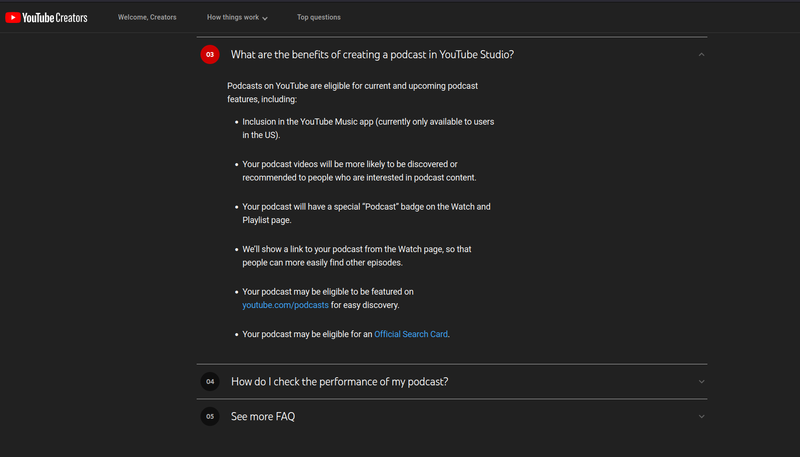Open the How things work menu

[232, 17]
